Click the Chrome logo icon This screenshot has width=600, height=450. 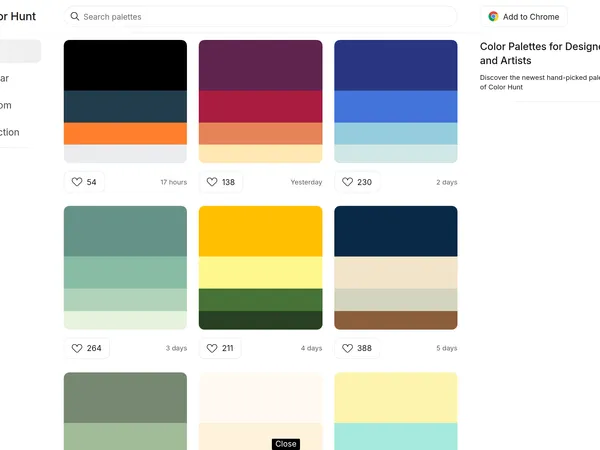[x=493, y=16]
